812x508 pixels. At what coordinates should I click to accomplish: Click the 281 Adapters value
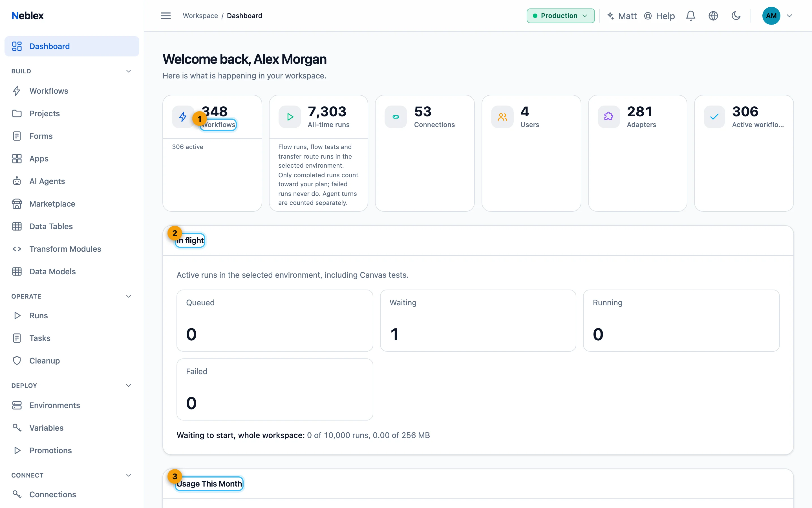[x=639, y=111]
